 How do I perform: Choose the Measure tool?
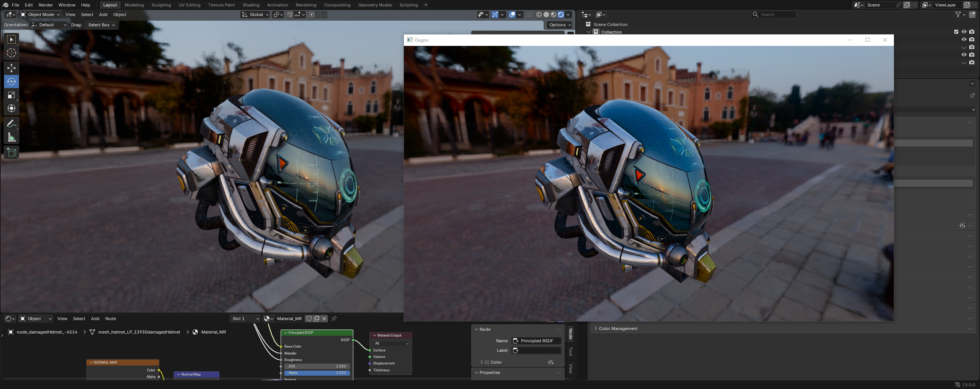[x=11, y=137]
